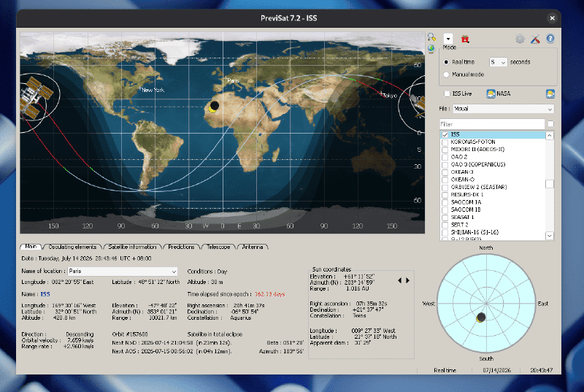
Task: Check the SEASAT 1 checkbox
Action: tap(445, 218)
